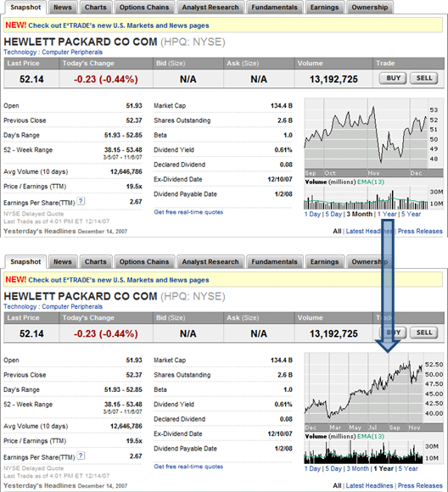448x492 pixels.
Task: Open E*TRADE's new U.S. Markets link in upper banner
Action: (119, 25)
